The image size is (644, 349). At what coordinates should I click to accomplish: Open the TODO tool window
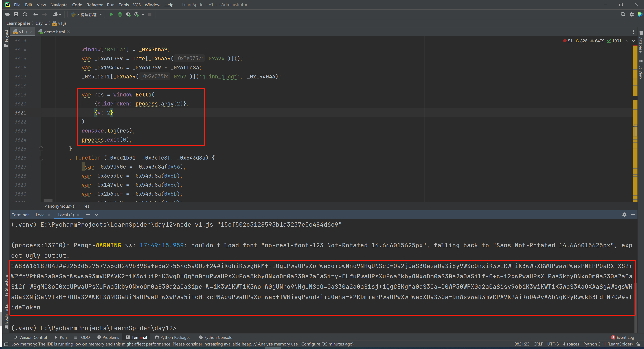tap(82, 337)
